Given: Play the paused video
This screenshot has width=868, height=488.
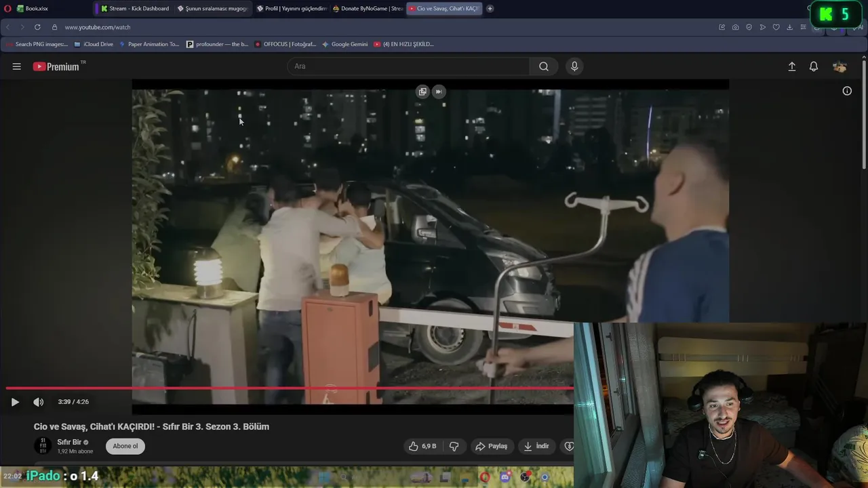Looking at the screenshot, I should (15, 402).
